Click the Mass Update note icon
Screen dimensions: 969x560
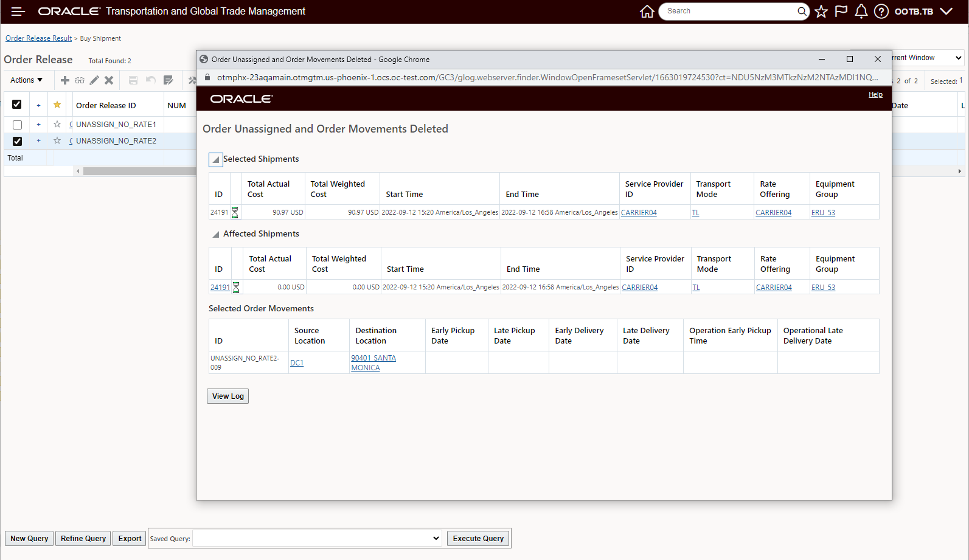pos(168,80)
